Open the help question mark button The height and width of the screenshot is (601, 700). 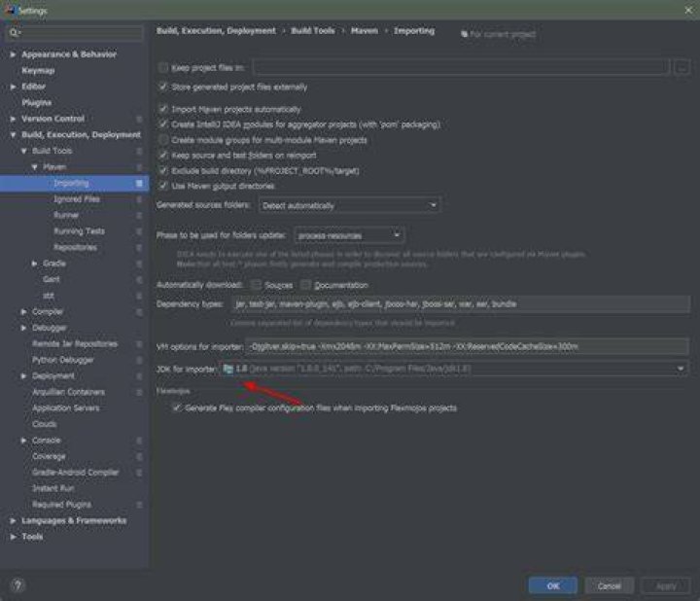tap(17, 584)
